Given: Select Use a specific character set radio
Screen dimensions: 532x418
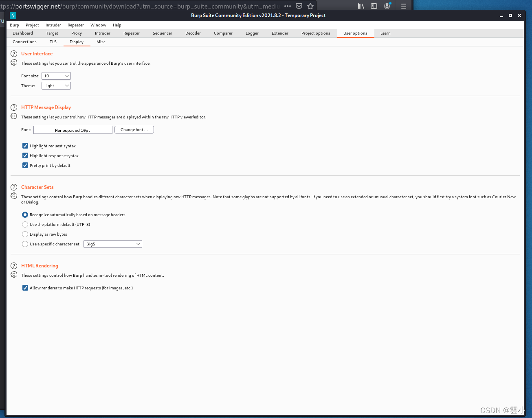Looking at the screenshot, I should tap(25, 244).
